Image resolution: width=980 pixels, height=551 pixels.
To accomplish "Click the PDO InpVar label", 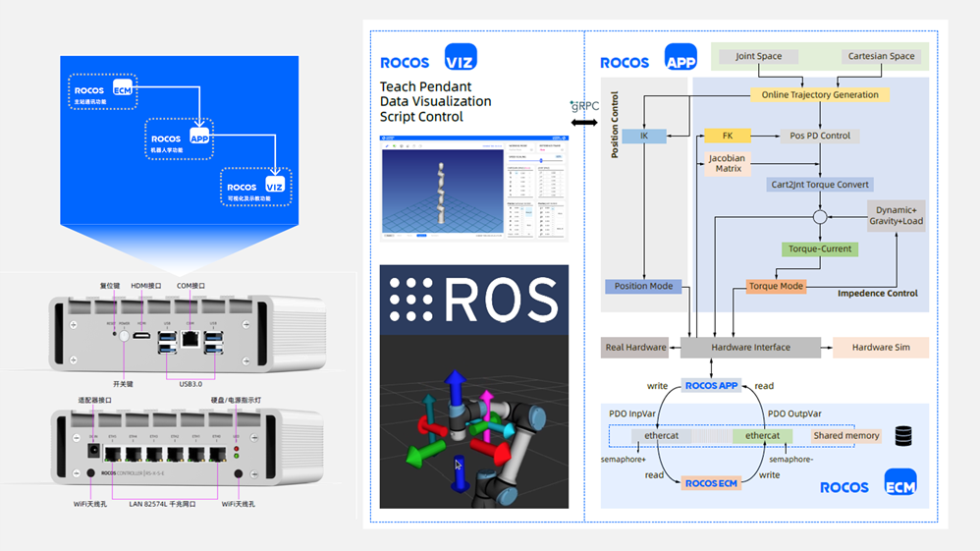I will tap(631, 414).
